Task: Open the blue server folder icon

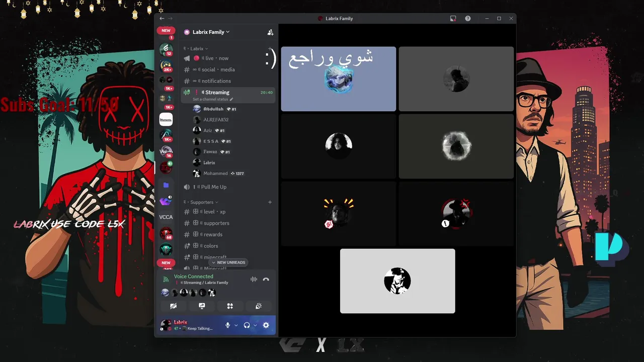Action: (166, 185)
